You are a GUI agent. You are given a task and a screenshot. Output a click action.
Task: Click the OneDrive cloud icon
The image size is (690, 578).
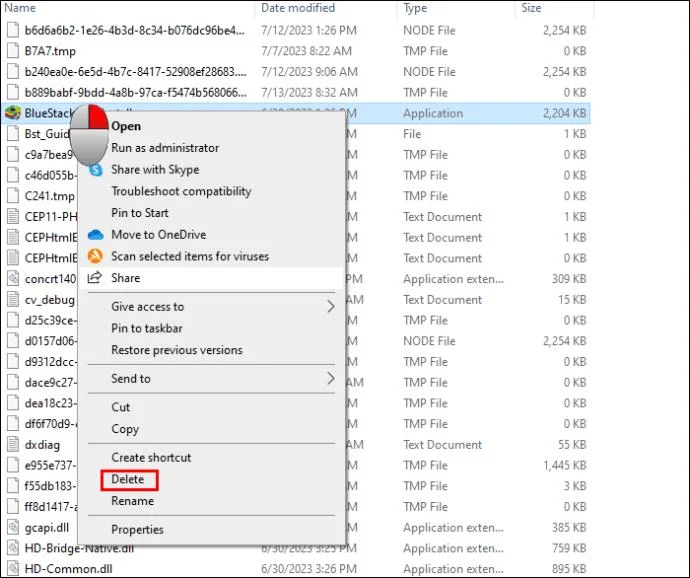click(x=96, y=235)
